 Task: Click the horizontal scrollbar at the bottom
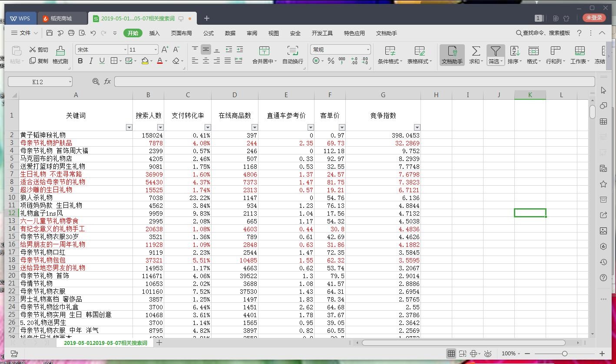(x=464, y=343)
